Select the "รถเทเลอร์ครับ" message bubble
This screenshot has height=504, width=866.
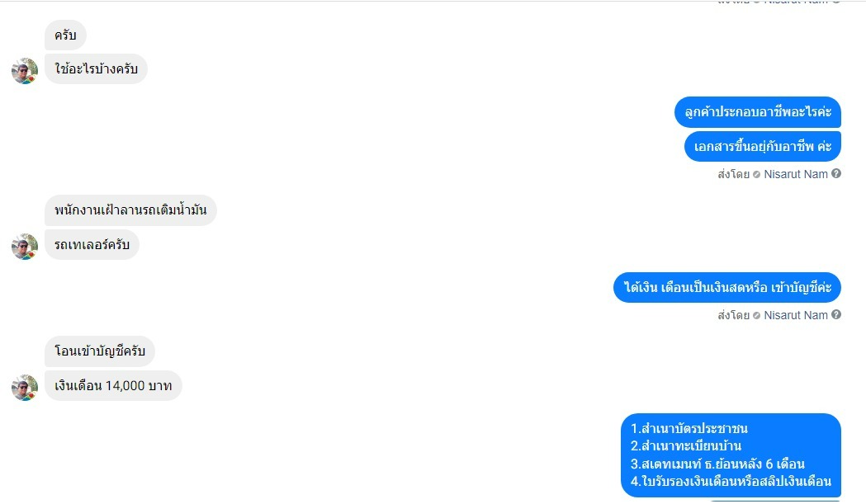pyautogui.click(x=92, y=244)
